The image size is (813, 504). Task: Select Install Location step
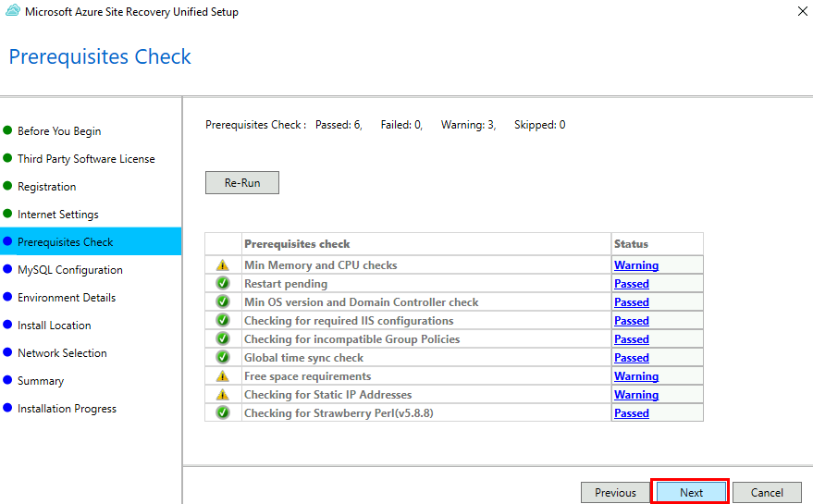coord(55,326)
